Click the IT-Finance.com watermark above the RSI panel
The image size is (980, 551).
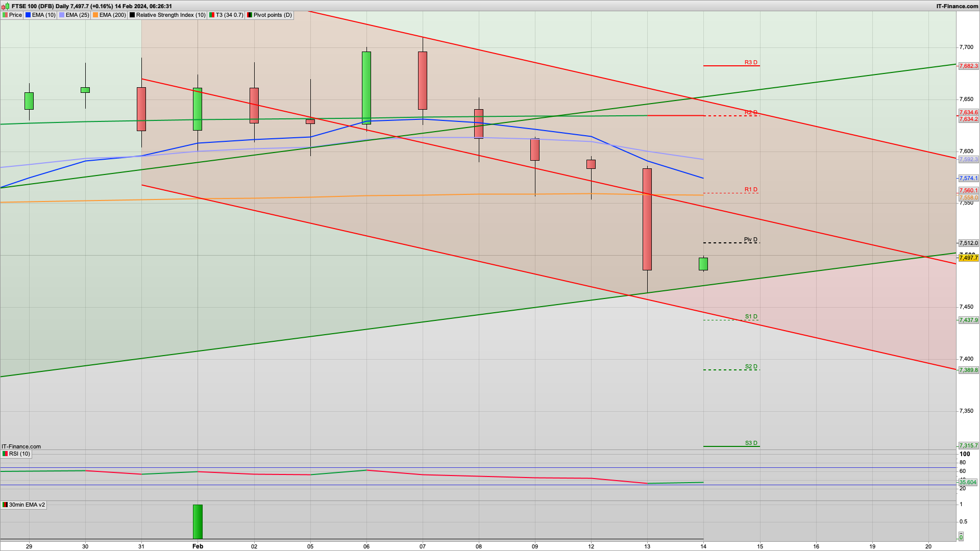click(21, 446)
